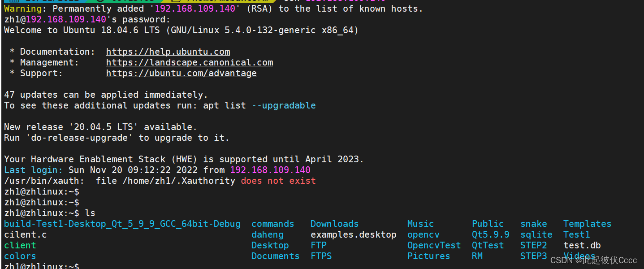Click the OpencvTest directory name
Screen dimensions: 644x269
434,245
